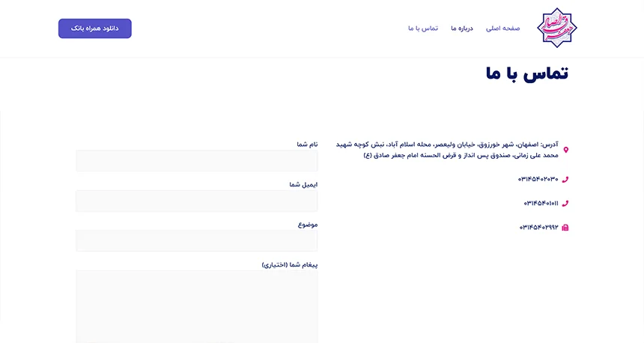
Task: Click the phone number 03145401011
Action: (x=541, y=203)
